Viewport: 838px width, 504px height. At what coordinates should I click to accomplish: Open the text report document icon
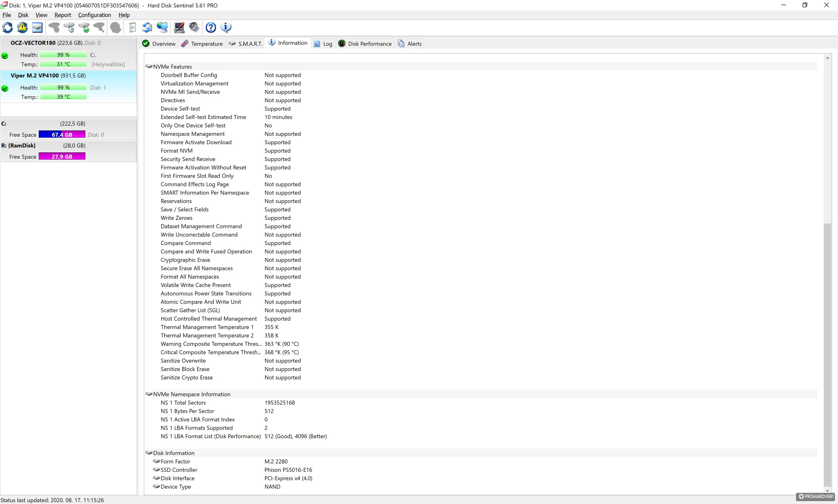(x=133, y=28)
